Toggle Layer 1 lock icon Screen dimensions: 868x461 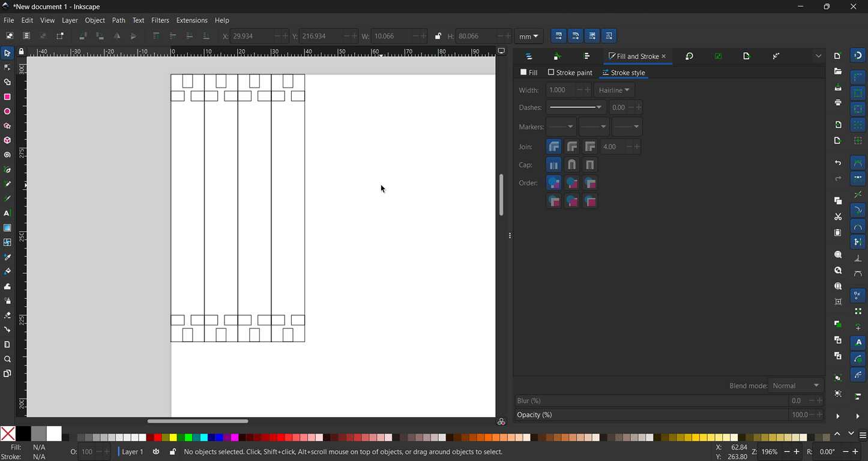click(x=173, y=452)
